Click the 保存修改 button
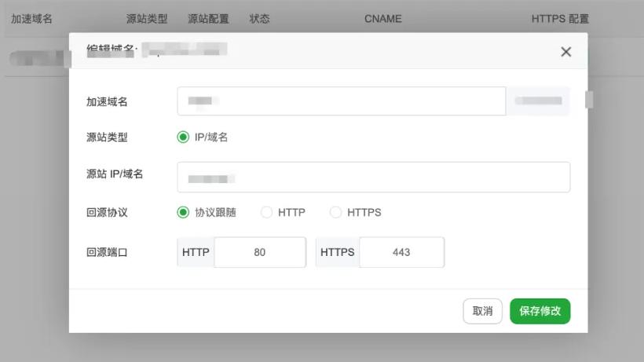644x362 pixels. pos(540,311)
